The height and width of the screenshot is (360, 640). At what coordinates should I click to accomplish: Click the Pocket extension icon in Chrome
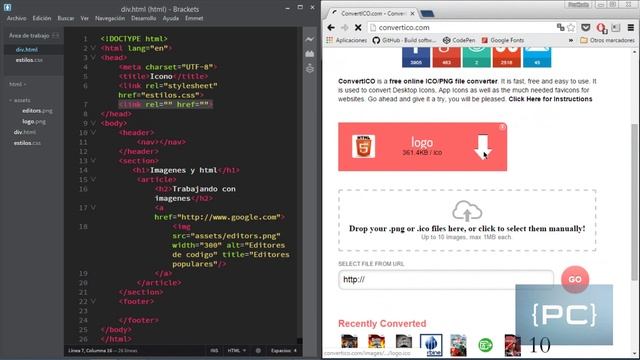(586, 27)
